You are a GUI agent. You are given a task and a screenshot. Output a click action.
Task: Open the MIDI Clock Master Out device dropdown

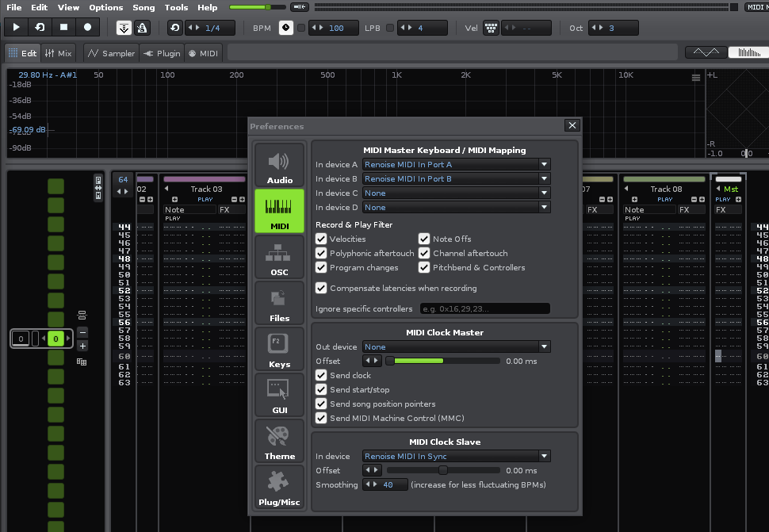[x=456, y=347]
